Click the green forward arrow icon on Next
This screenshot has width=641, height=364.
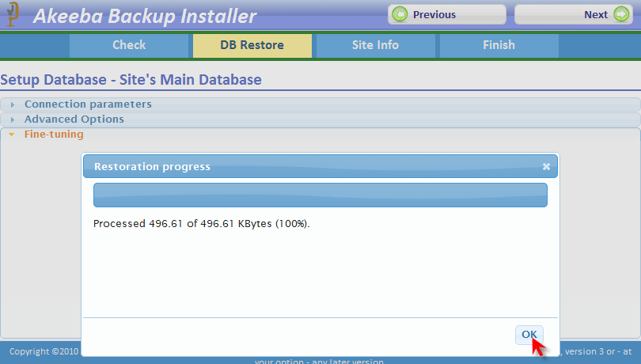pos(621,14)
